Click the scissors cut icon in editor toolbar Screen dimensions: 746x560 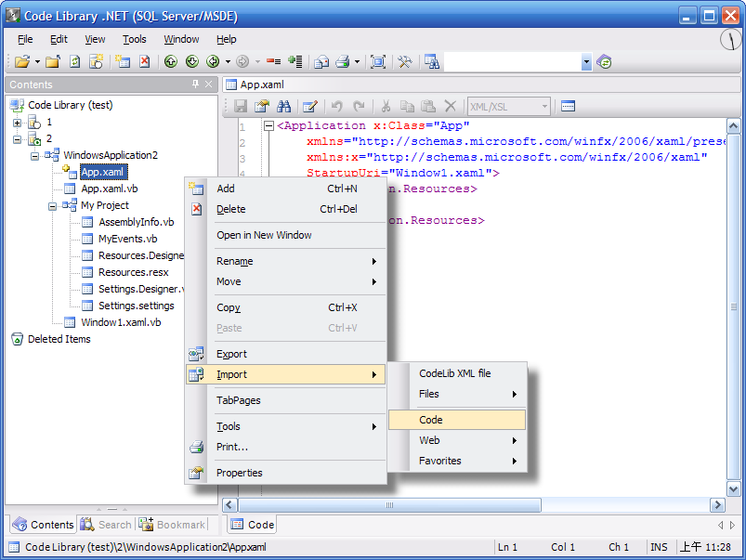386,106
